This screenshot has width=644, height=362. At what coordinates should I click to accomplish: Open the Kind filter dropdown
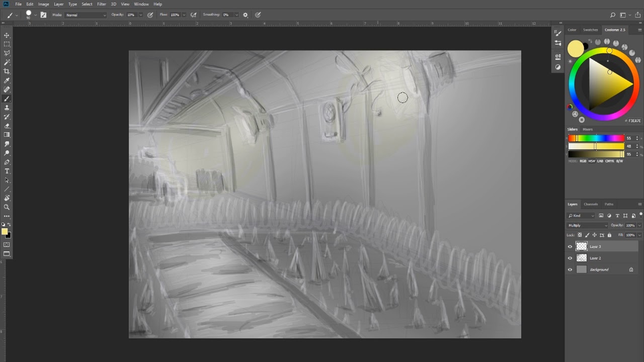pos(581,216)
